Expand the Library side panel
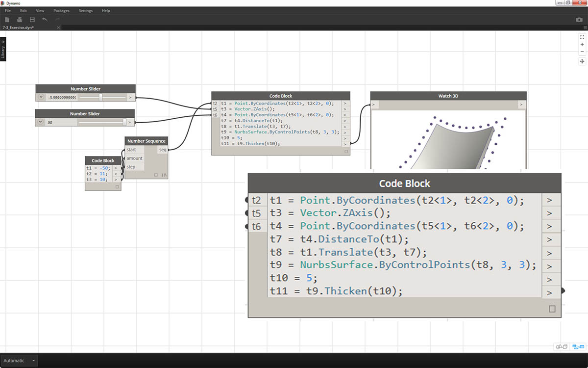 coord(3,49)
